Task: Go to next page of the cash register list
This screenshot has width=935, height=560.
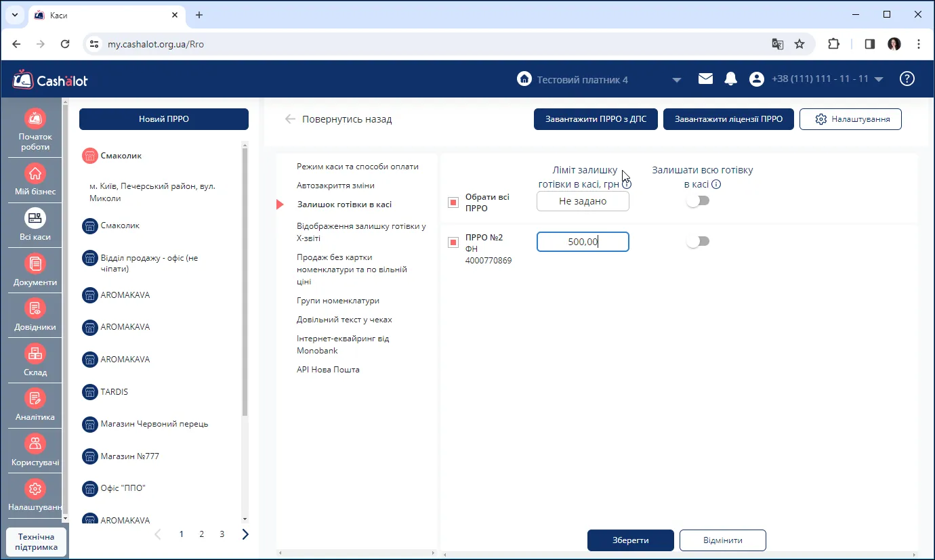Action: pyautogui.click(x=245, y=534)
